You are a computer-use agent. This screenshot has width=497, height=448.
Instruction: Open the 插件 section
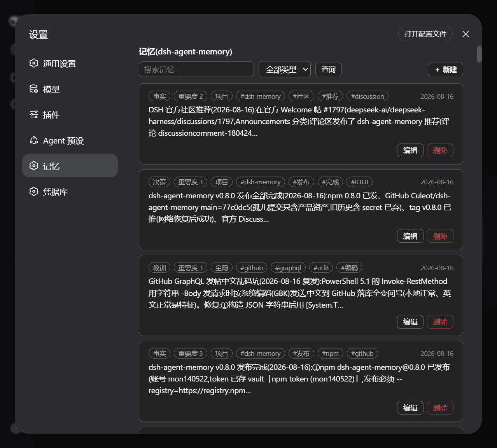70,115
